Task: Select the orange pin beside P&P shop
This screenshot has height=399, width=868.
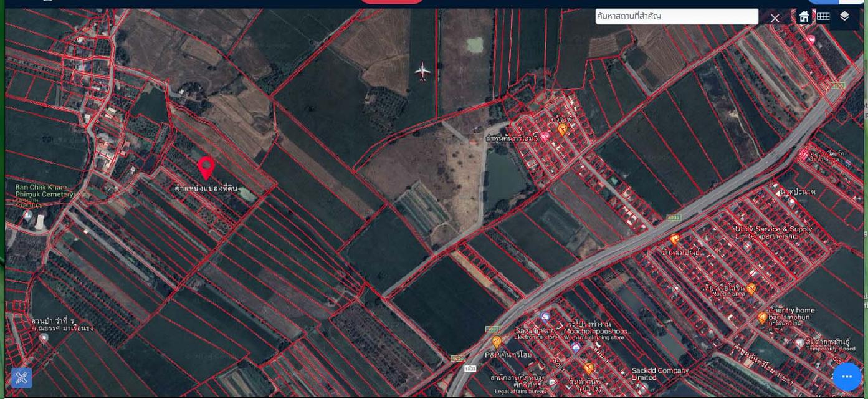Action: [x=497, y=342]
